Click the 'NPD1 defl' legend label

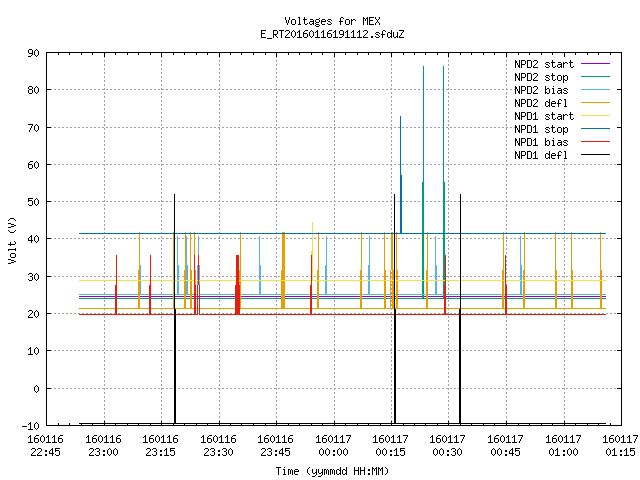click(x=541, y=156)
